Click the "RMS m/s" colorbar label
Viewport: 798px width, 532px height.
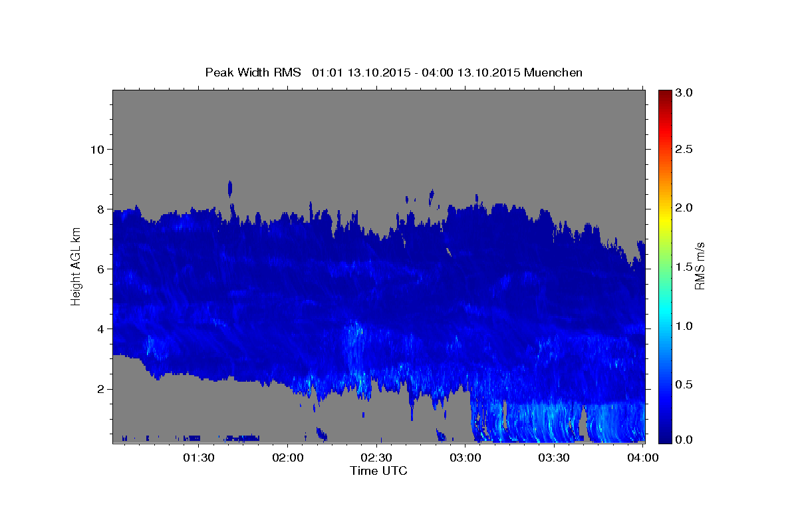[699, 267]
